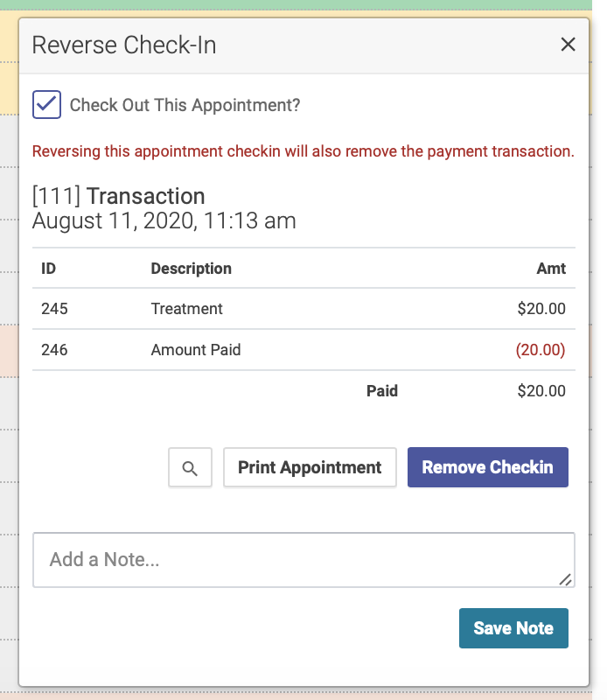
Task: Click the Print Appointment button
Action: [x=310, y=467]
